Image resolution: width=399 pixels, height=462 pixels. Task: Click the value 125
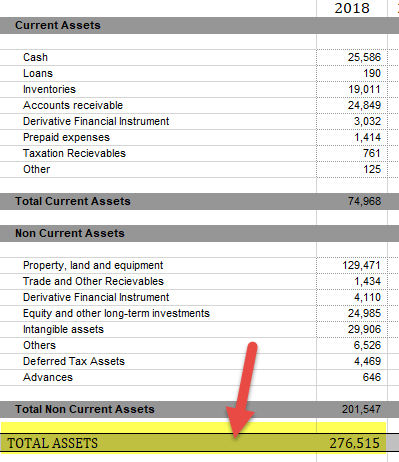(x=372, y=169)
